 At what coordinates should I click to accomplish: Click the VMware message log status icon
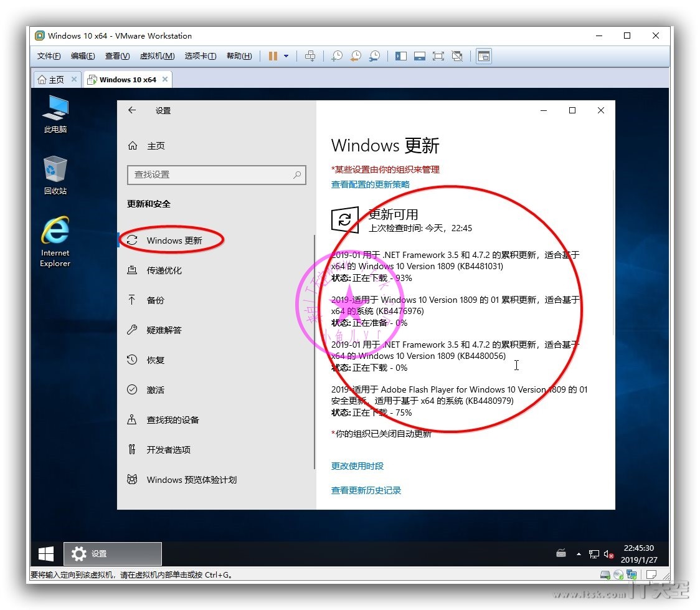tap(651, 574)
